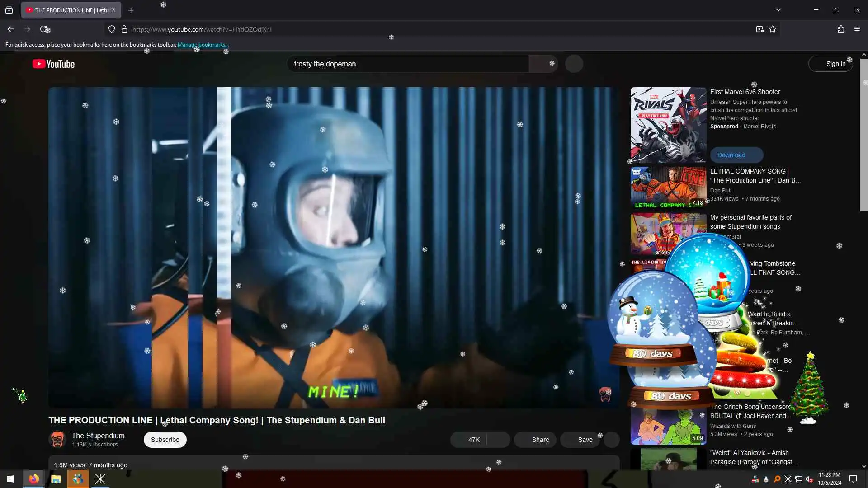Open the Firefox extensions puzzle icon

click(x=841, y=29)
